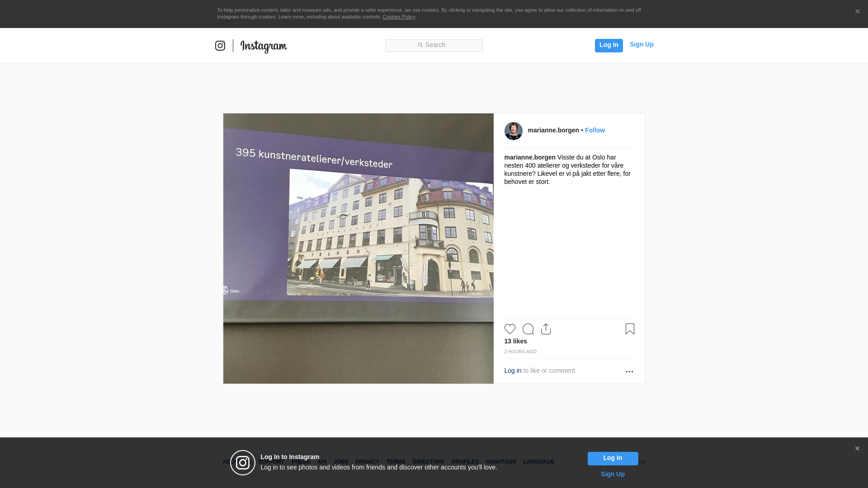Open the PROFILES footer link

click(465, 462)
